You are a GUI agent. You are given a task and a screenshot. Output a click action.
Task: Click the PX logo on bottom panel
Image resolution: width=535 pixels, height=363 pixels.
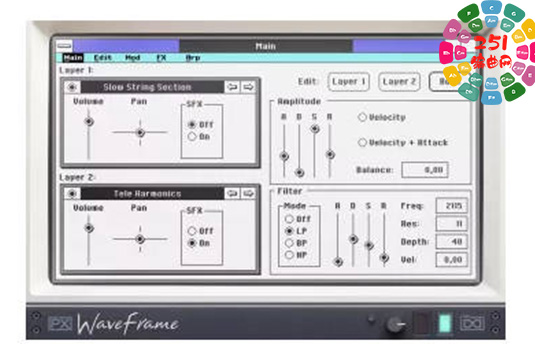point(60,323)
